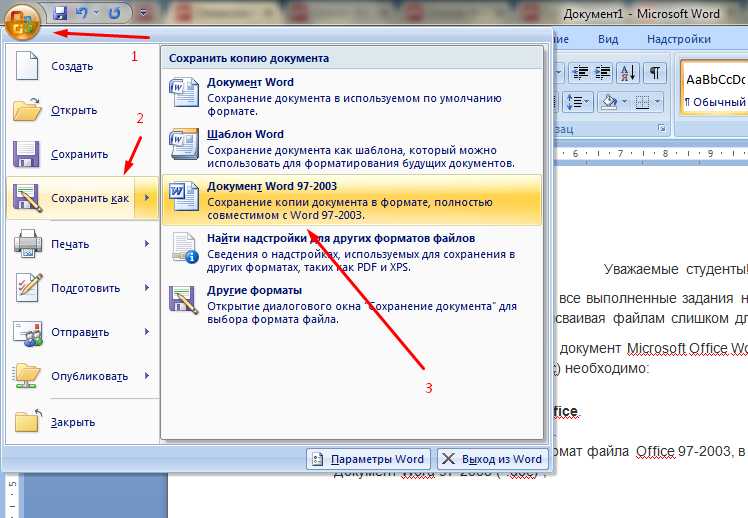Click the Сохранить как floppy-pencil icon

tap(27, 197)
